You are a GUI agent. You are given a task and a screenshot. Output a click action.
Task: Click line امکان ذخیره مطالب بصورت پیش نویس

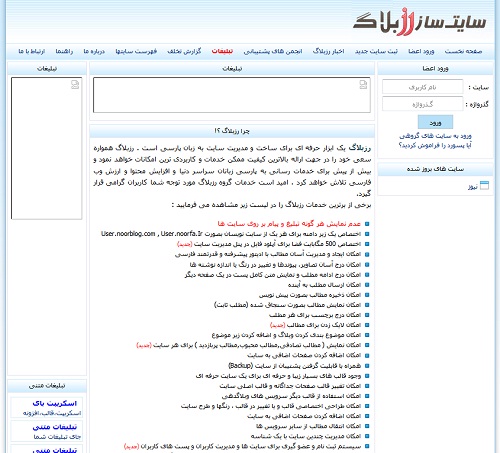tap(310, 295)
